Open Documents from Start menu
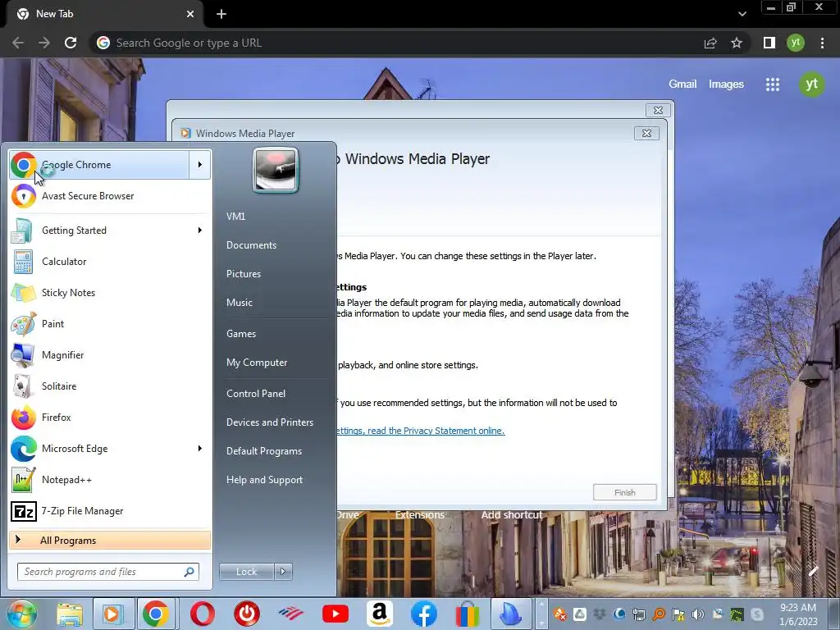The width and height of the screenshot is (840, 630). coord(251,245)
